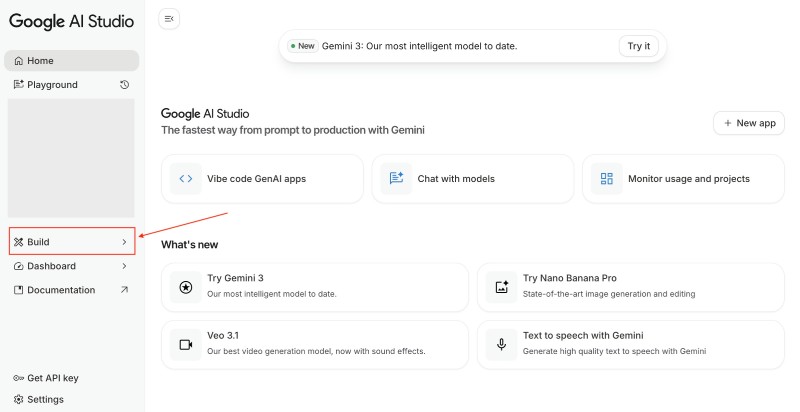Open Monitor usage and projects card
The width and height of the screenshot is (800, 412).
click(x=683, y=178)
